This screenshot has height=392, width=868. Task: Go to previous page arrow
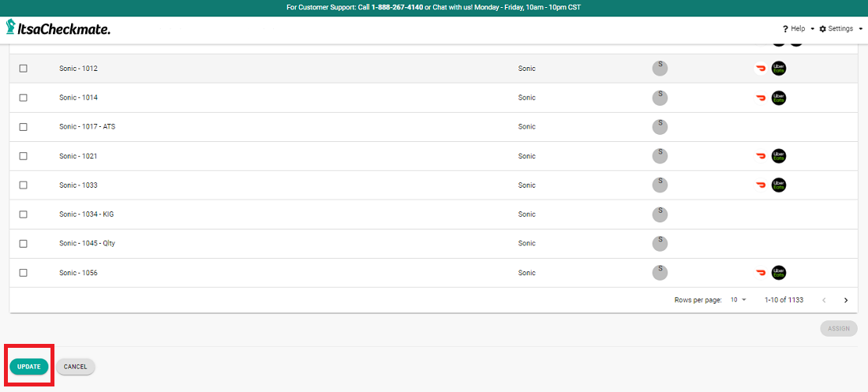tap(824, 301)
